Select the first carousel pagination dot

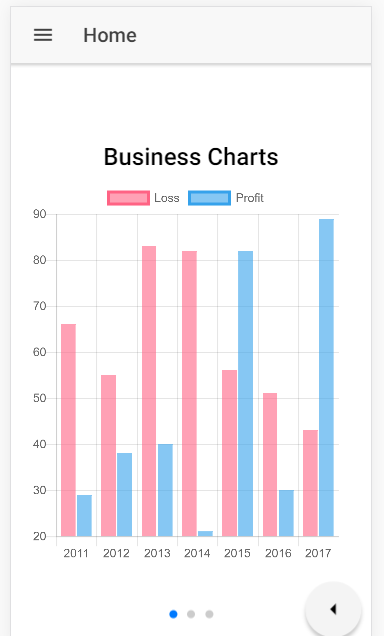pos(173,614)
